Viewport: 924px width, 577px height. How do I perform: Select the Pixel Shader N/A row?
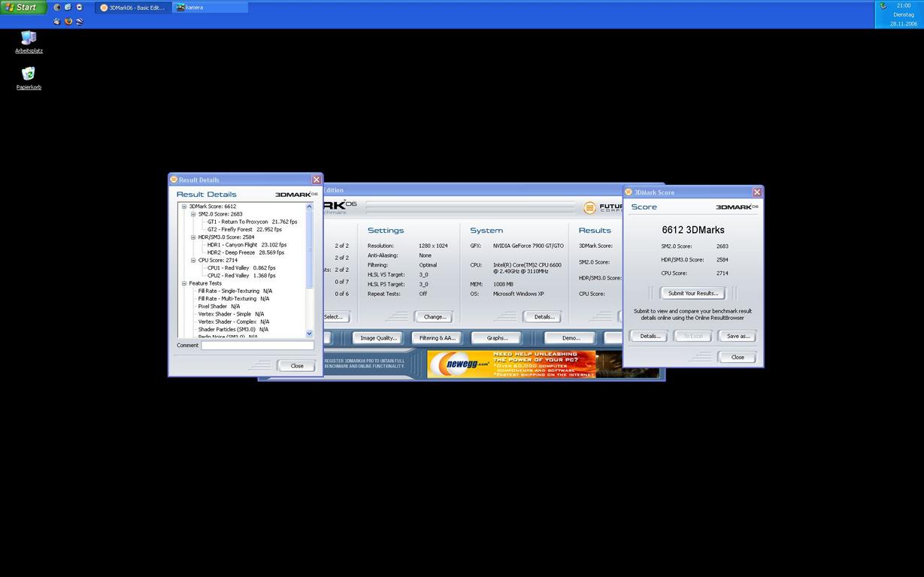(x=219, y=307)
